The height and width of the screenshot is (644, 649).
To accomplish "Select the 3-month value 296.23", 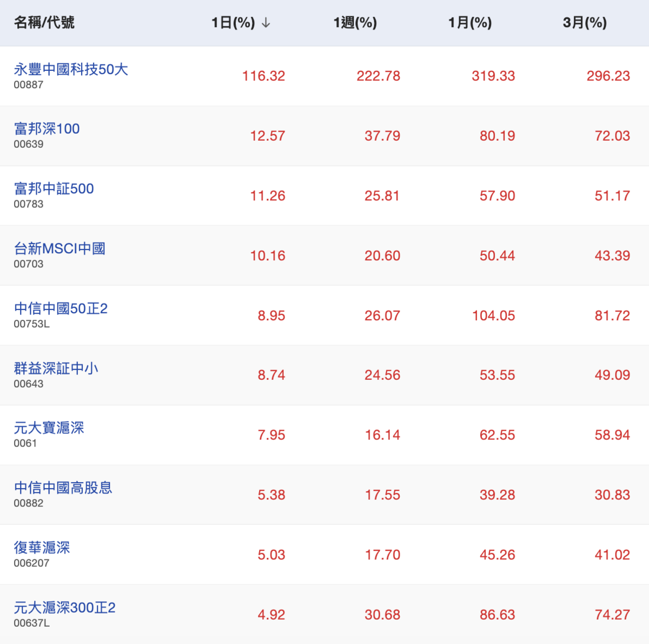I will [608, 76].
